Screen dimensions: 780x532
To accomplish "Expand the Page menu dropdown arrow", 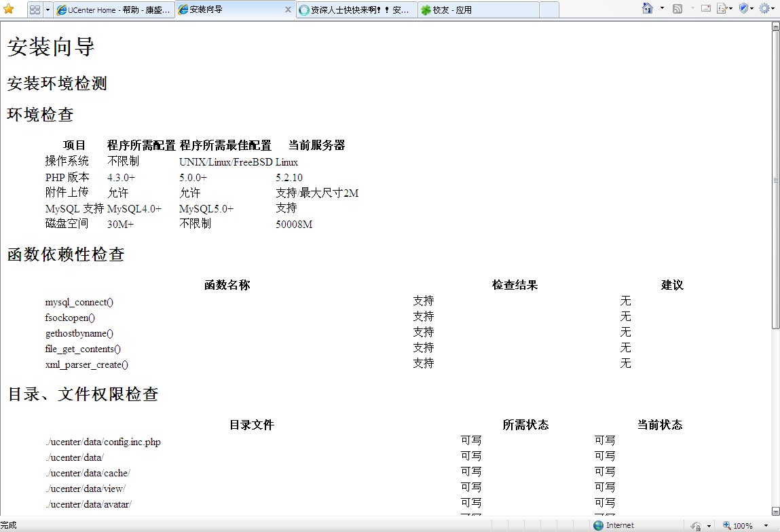I will tap(730, 8).
